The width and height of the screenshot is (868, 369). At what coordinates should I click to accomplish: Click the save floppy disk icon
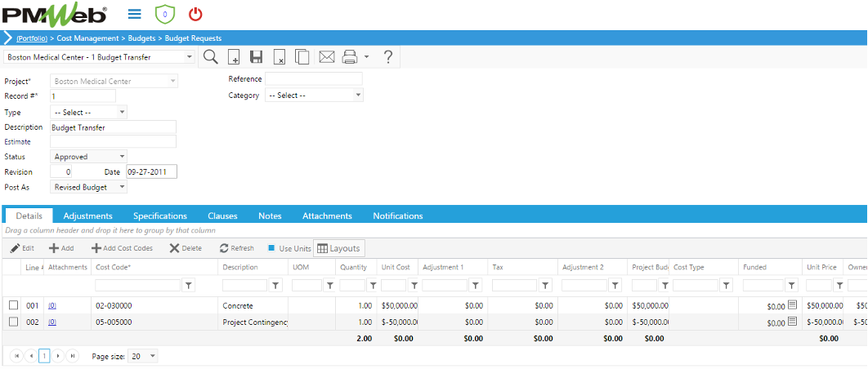pos(256,57)
